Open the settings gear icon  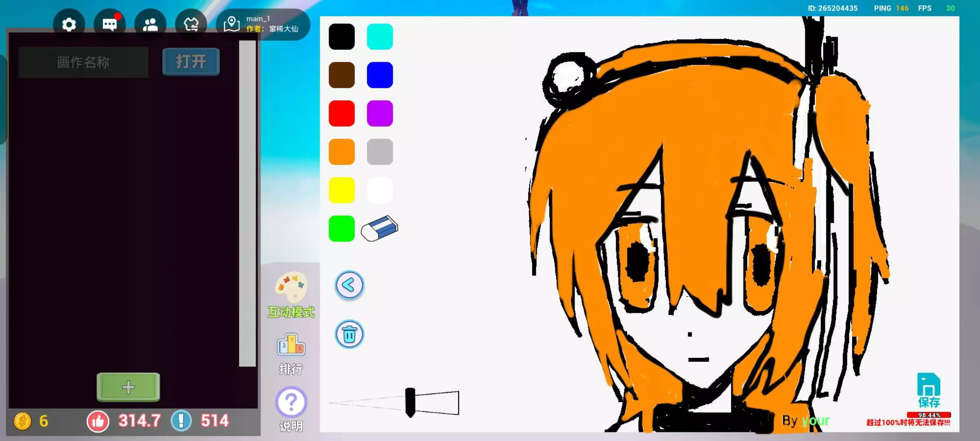click(x=69, y=24)
